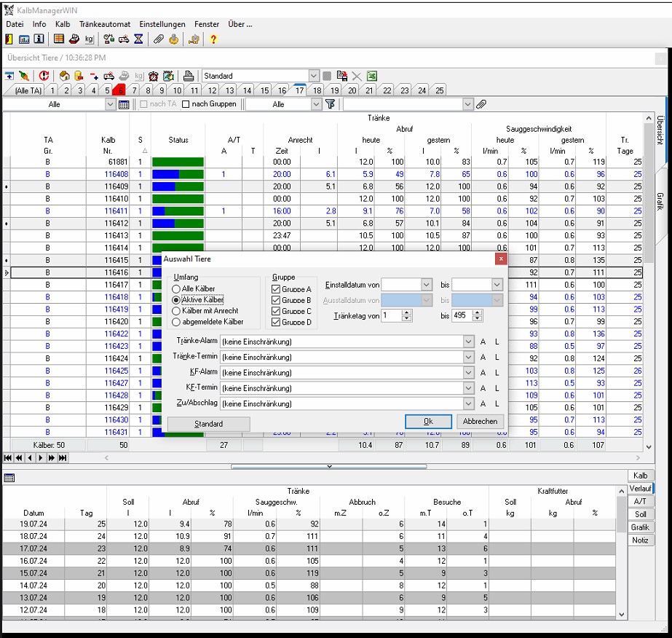672x638 pixels.
Task: Click the hourglass icon in main toolbar
Action: point(138,39)
